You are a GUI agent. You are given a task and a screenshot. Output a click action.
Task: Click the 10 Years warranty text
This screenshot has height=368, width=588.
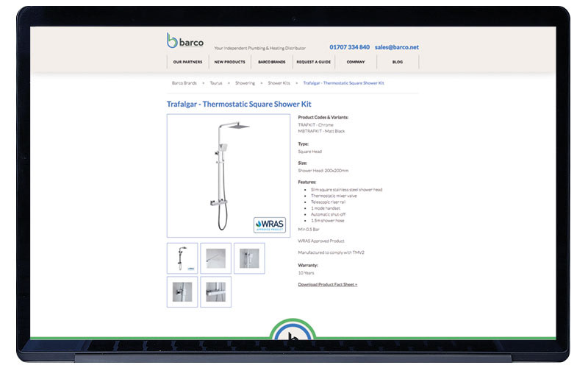306,273
